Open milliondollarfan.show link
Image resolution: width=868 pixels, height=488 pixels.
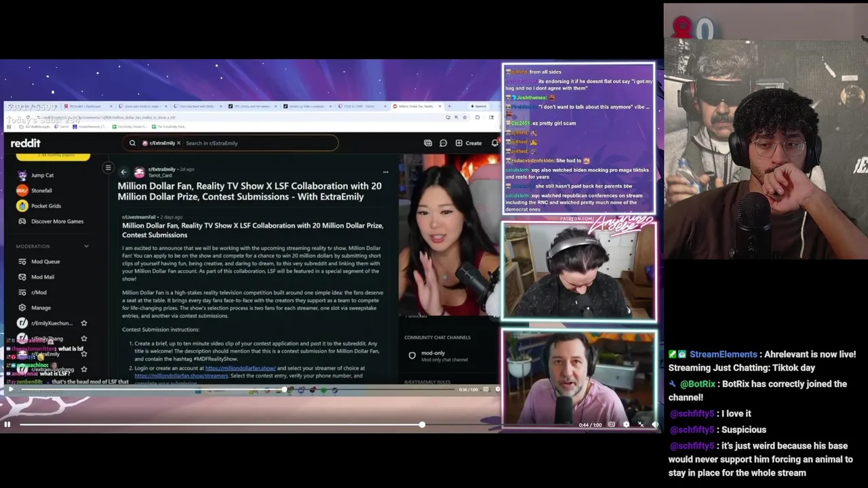[x=240, y=368]
